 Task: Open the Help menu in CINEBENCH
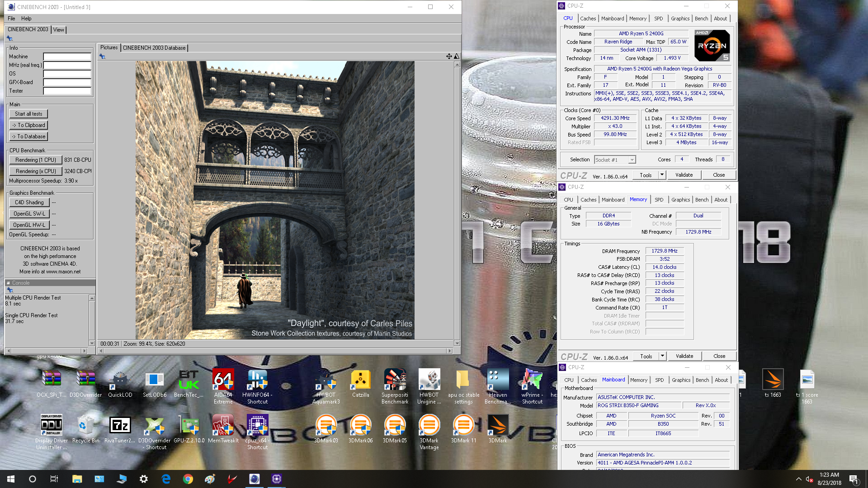pyautogui.click(x=26, y=19)
